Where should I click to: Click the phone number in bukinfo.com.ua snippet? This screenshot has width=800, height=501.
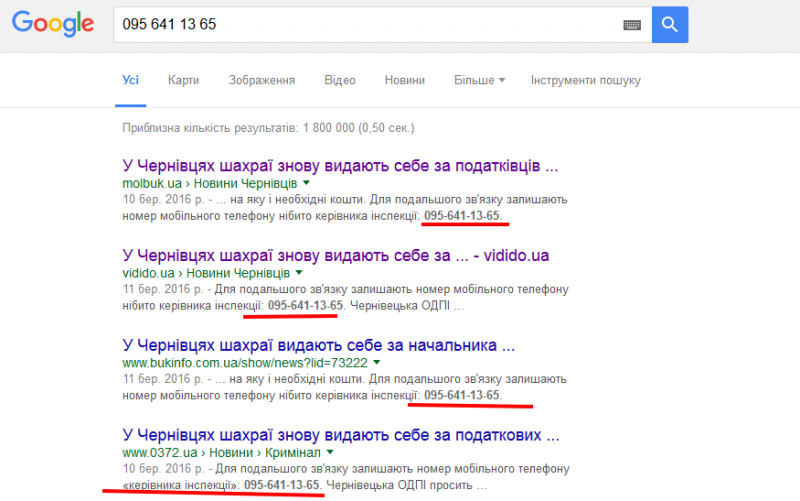coord(462,395)
